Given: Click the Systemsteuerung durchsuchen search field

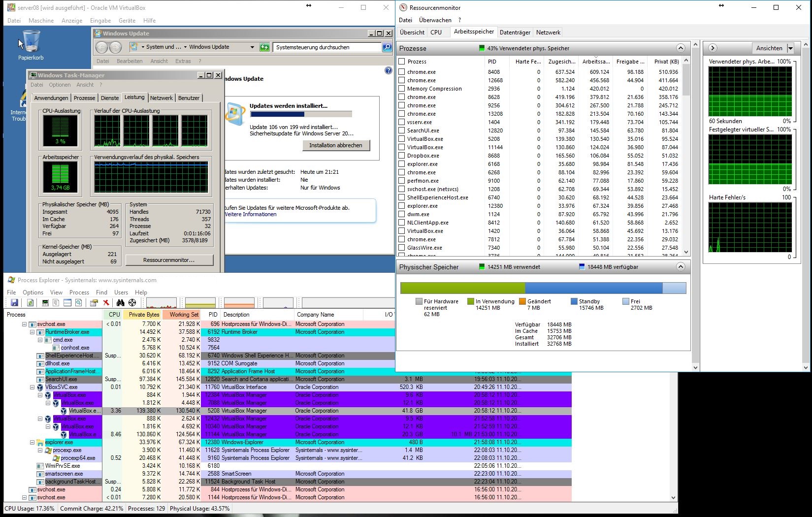Looking at the screenshot, I should 327,47.
